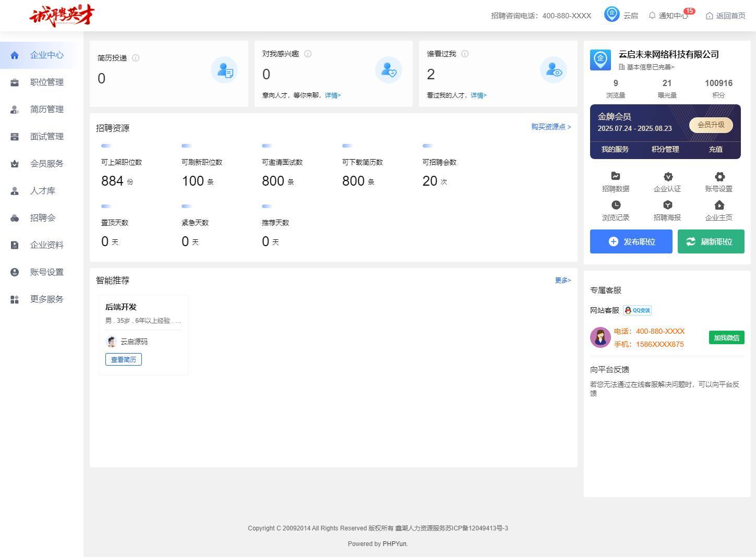The width and height of the screenshot is (756, 557).
Task: Click 查看简历 on 后端开发 card
Action: coord(124,359)
